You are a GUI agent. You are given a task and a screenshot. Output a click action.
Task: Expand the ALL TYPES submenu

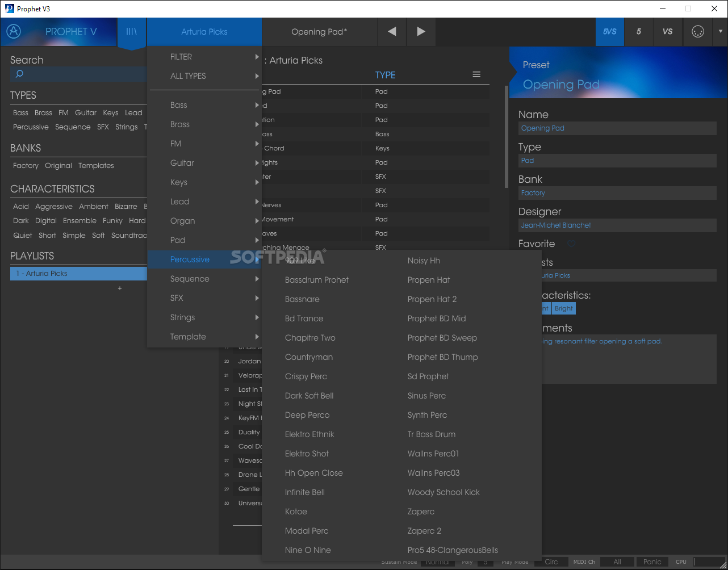[x=204, y=76]
